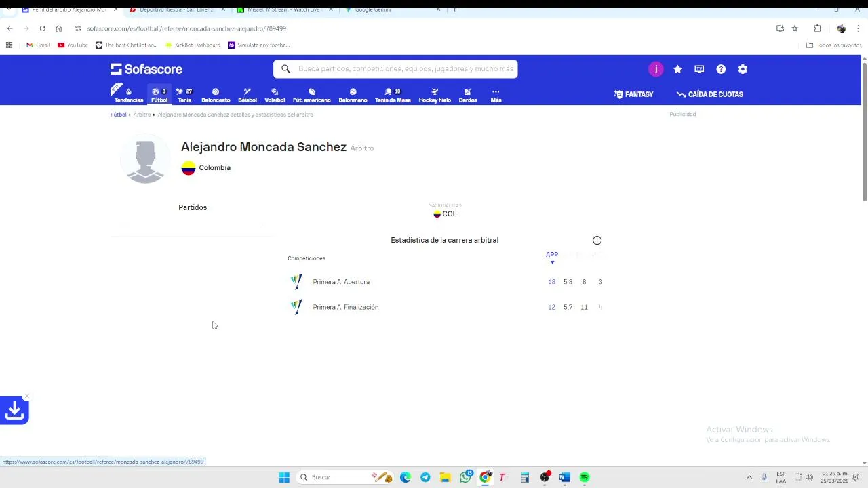
Task: Open the browser extensions puzzle icon
Action: [817, 28]
